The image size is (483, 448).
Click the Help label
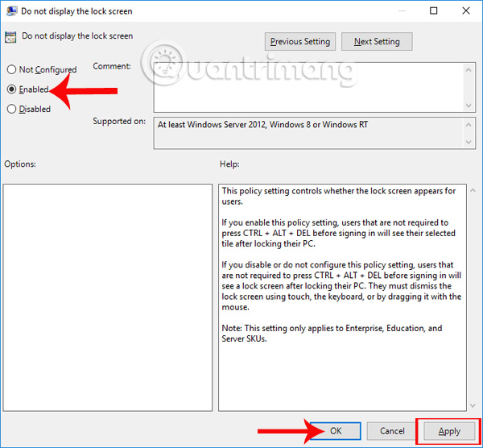[229, 164]
